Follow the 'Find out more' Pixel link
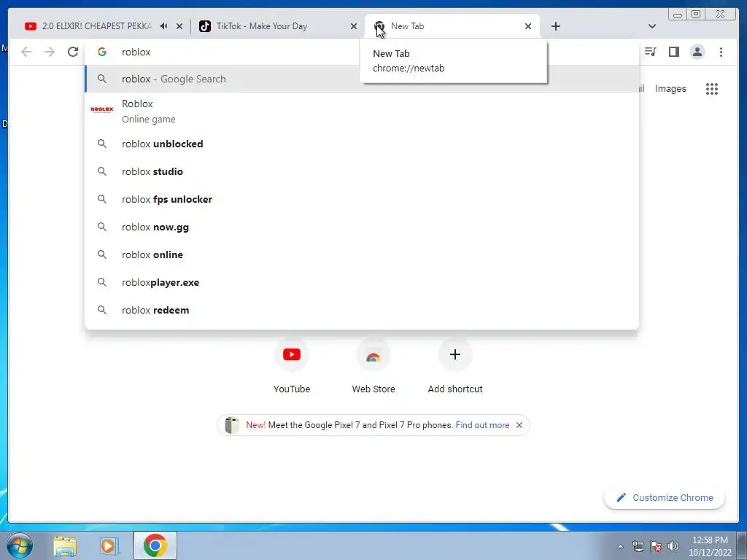 coord(482,425)
